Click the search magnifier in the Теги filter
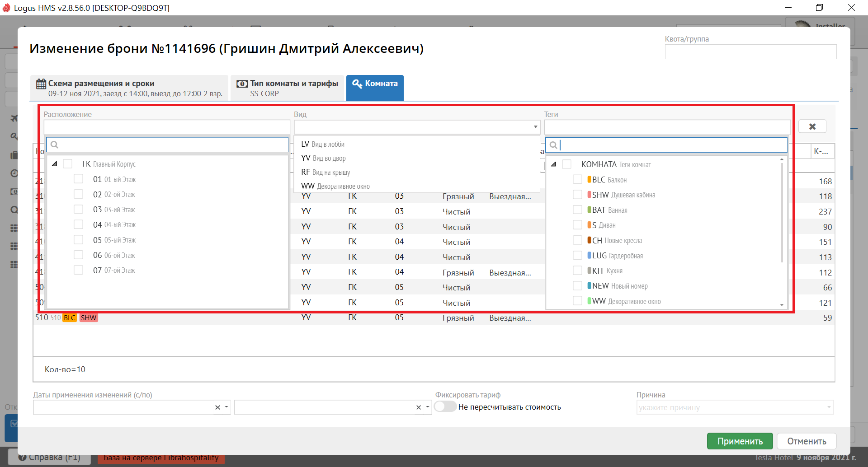 coord(553,145)
